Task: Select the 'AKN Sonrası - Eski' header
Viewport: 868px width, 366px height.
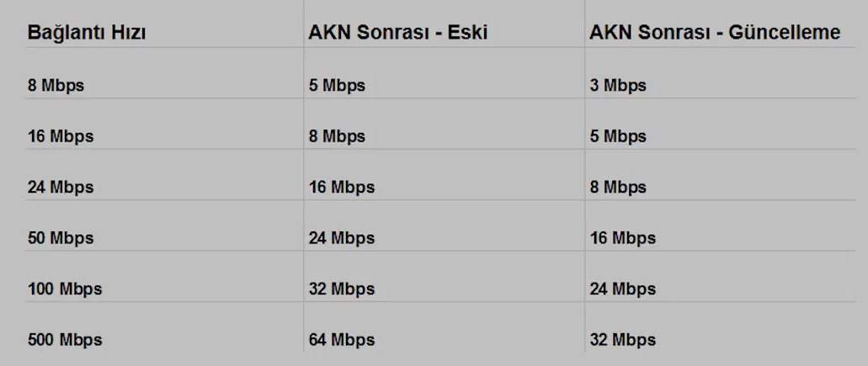Action: coord(398,33)
